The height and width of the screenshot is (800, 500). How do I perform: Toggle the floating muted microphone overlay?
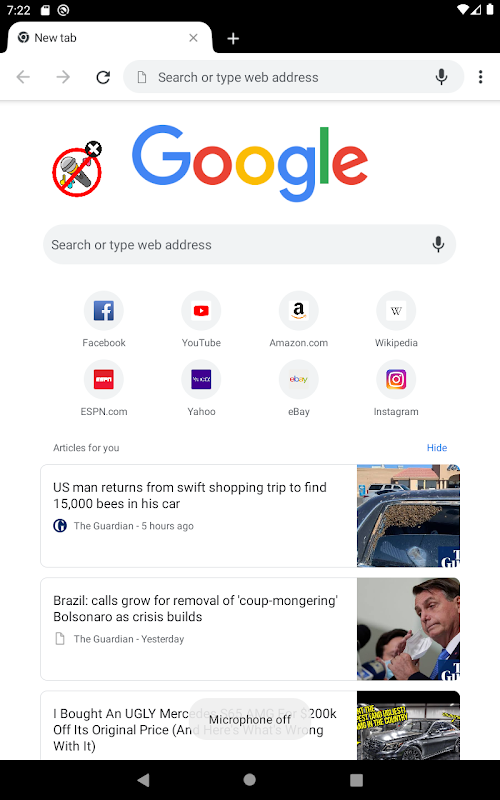(77, 172)
